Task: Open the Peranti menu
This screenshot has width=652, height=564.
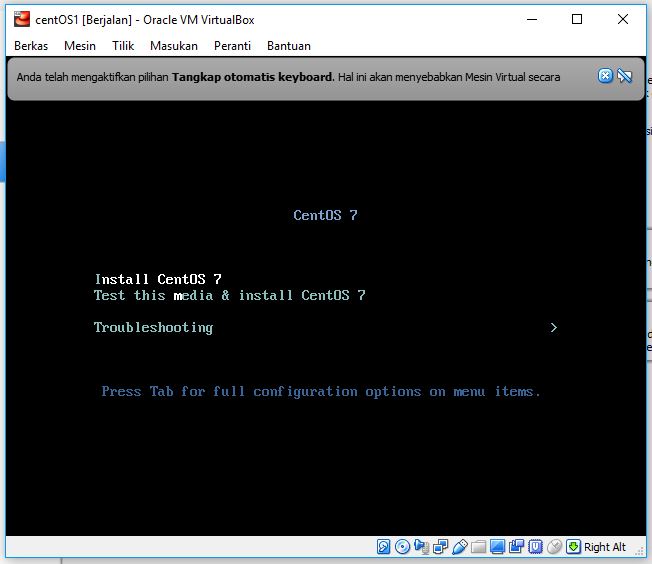Action: (x=232, y=46)
